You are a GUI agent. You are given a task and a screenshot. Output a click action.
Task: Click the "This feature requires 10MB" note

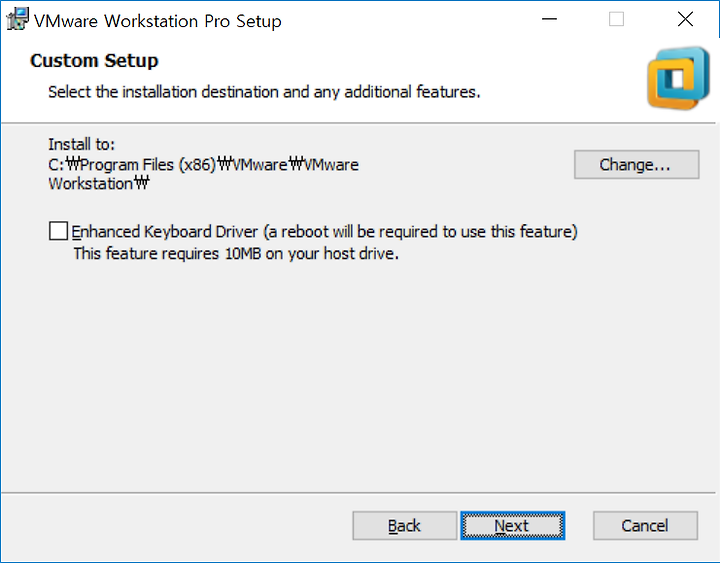click(x=236, y=253)
